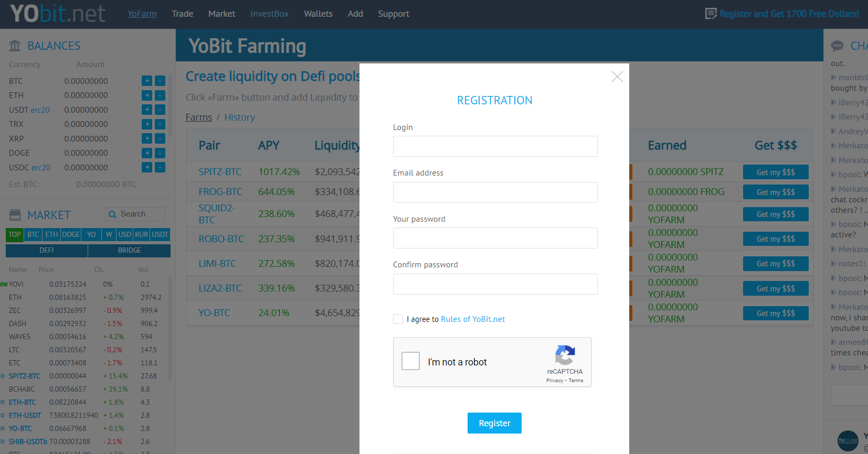Viewport: 868px width, 454px height.
Task: Select the TOP market tab
Action: [15, 234]
